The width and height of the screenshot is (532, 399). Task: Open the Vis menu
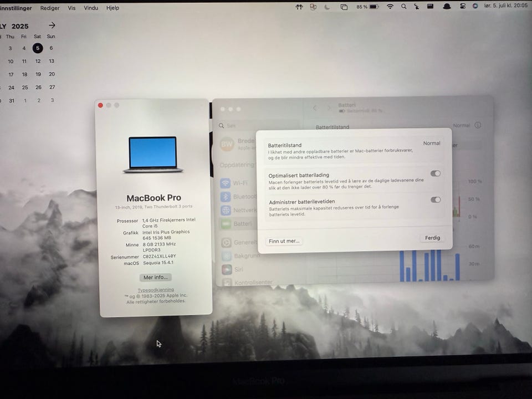point(71,8)
